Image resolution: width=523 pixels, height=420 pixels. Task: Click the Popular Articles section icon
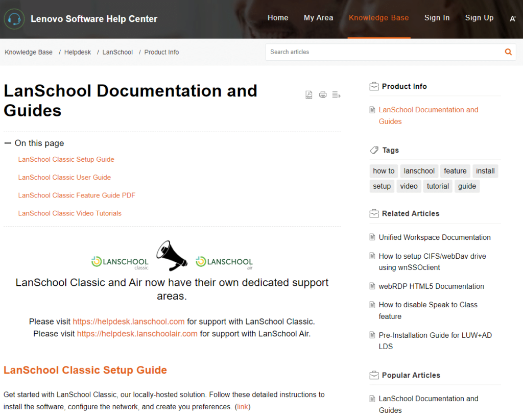(x=374, y=375)
